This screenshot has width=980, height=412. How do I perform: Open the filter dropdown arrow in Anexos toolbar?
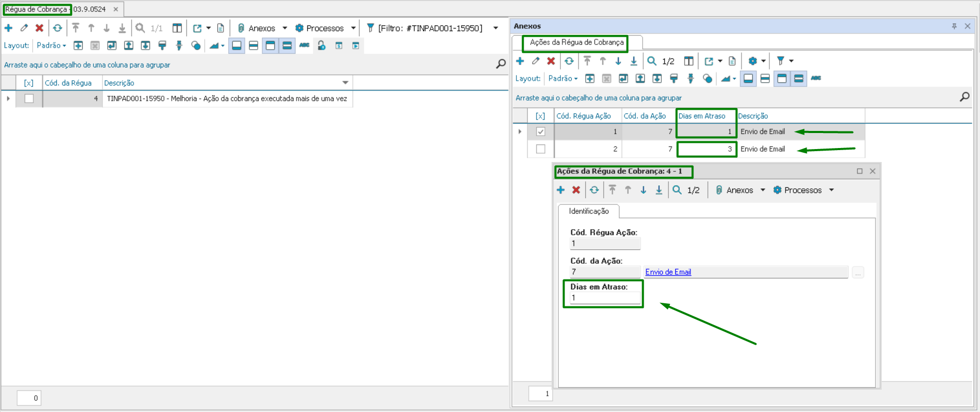click(x=791, y=61)
